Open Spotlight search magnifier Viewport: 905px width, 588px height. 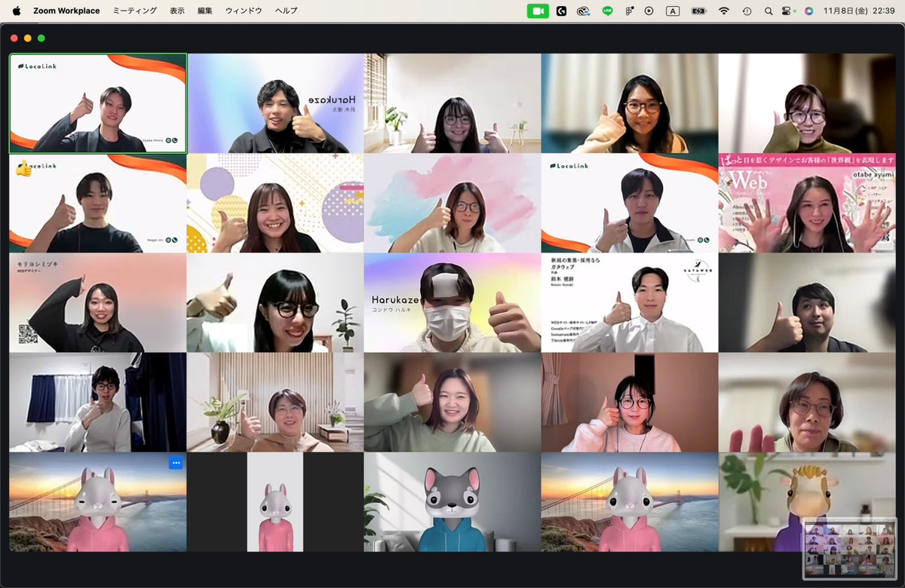pyautogui.click(x=768, y=11)
